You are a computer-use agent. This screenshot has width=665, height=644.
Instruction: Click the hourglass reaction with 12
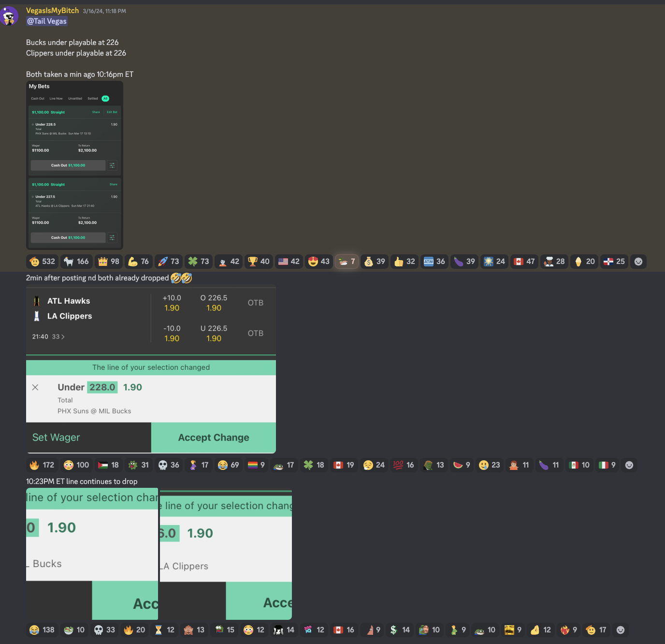(x=164, y=630)
